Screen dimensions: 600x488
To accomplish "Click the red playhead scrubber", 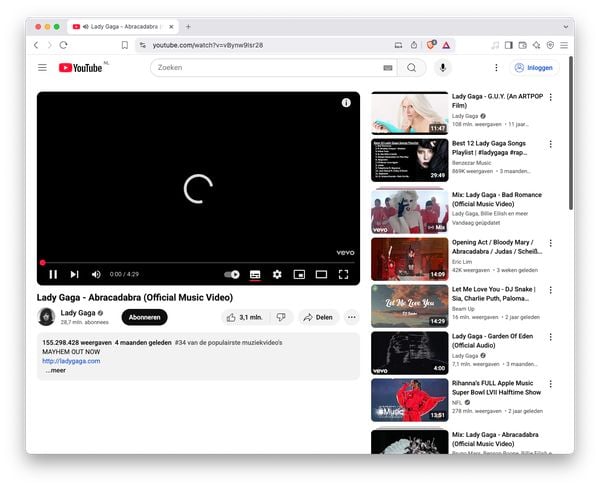I will [42, 263].
